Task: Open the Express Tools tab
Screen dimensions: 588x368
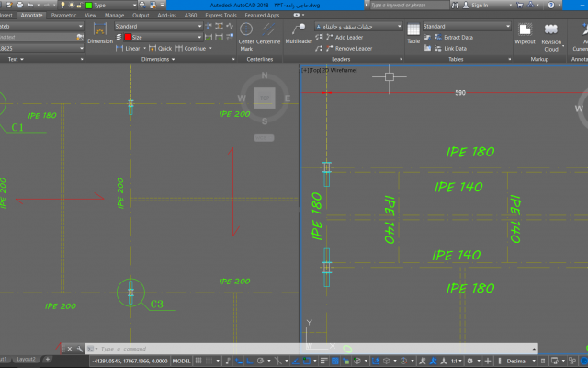Action: [220, 15]
